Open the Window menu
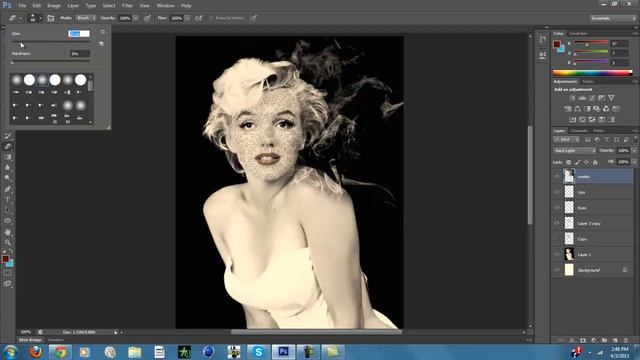Viewport: 640px width, 360px height. pos(165,6)
